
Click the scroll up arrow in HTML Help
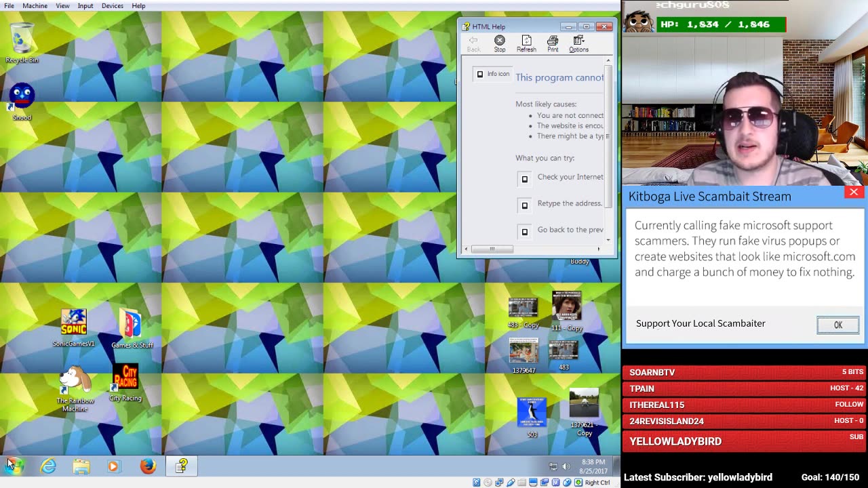[608, 61]
